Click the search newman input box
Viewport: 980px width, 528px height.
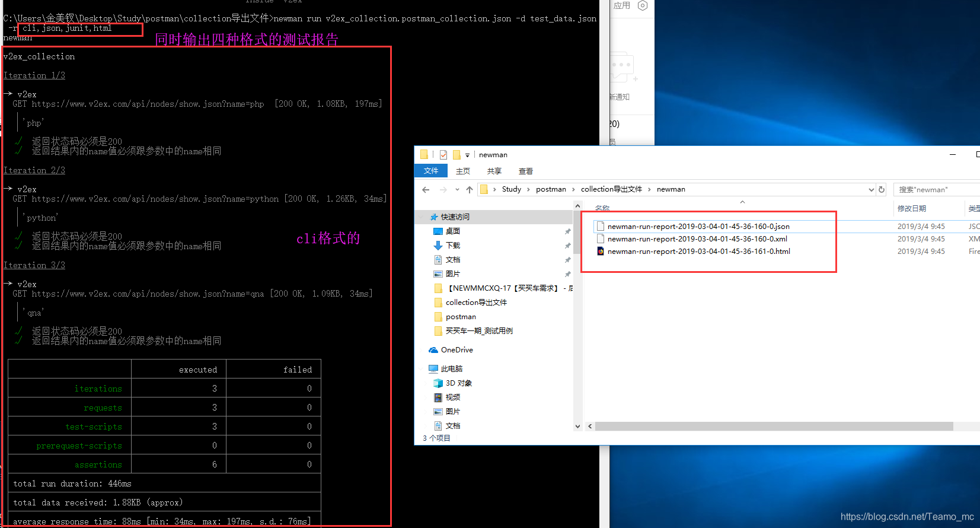pos(937,190)
